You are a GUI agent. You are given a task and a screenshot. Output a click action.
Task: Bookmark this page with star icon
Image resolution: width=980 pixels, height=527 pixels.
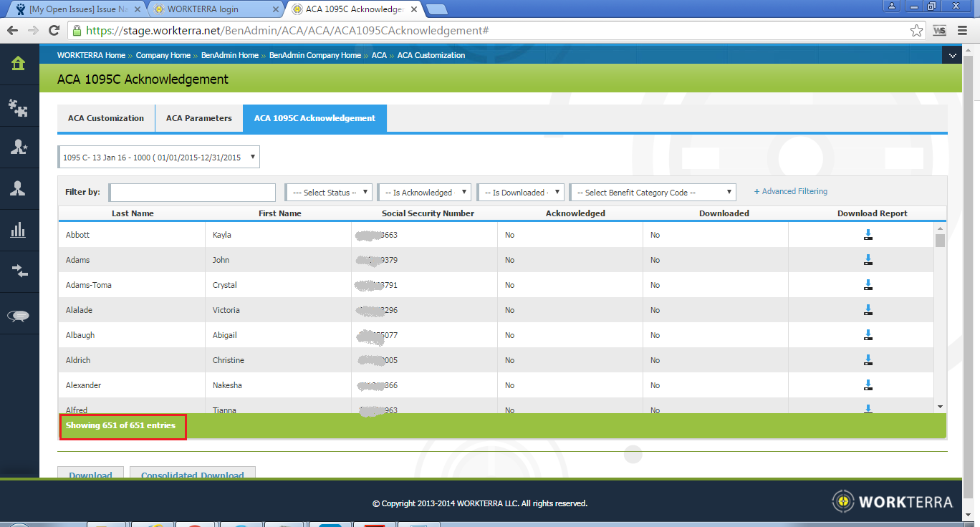(x=916, y=31)
